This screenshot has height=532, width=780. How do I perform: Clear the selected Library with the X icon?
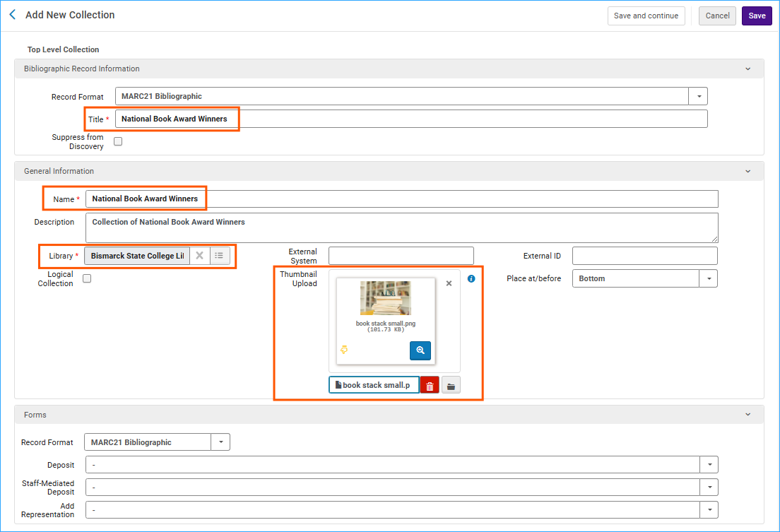pyautogui.click(x=200, y=255)
